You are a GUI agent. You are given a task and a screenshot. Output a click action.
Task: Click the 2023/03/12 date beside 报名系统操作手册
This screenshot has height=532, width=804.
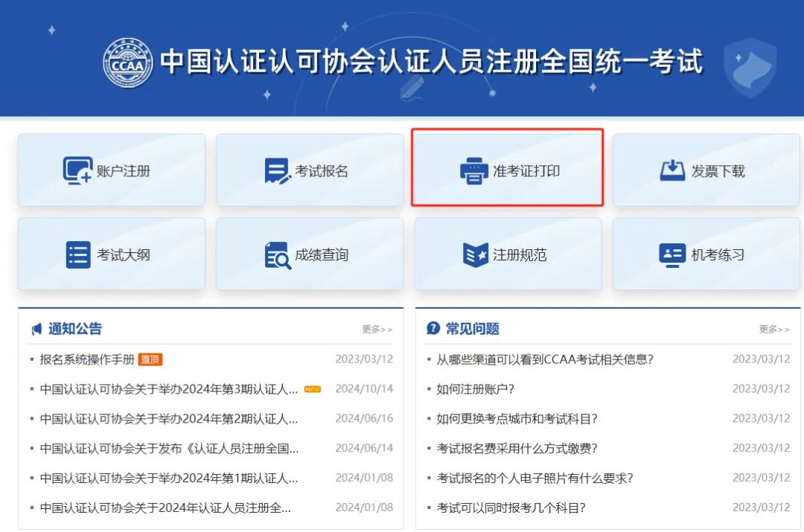coord(364,359)
